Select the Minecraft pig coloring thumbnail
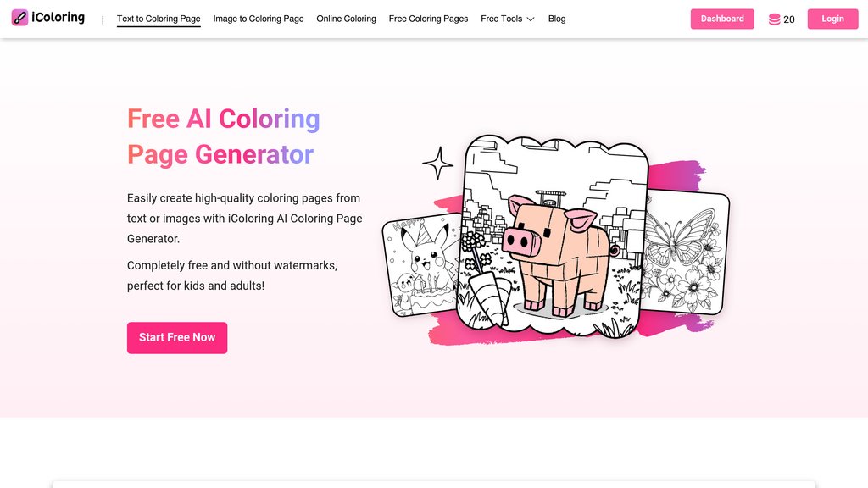This screenshot has height=488, width=868. [553, 236]
